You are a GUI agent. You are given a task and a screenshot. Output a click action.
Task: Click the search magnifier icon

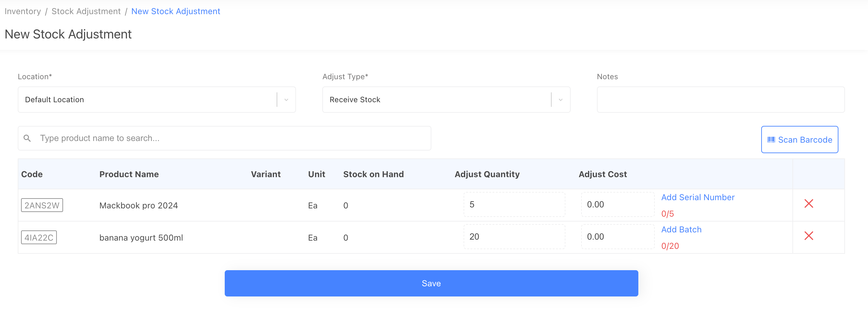[27, 138]
